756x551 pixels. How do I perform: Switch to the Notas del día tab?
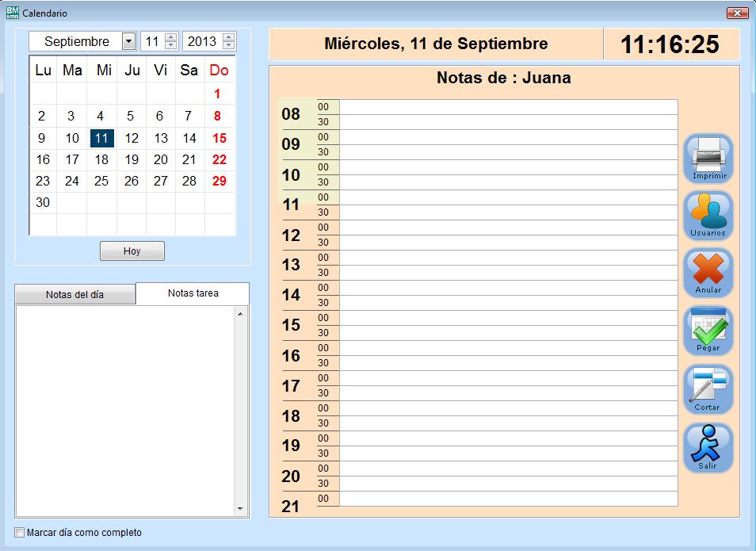(x=74, y=295)
